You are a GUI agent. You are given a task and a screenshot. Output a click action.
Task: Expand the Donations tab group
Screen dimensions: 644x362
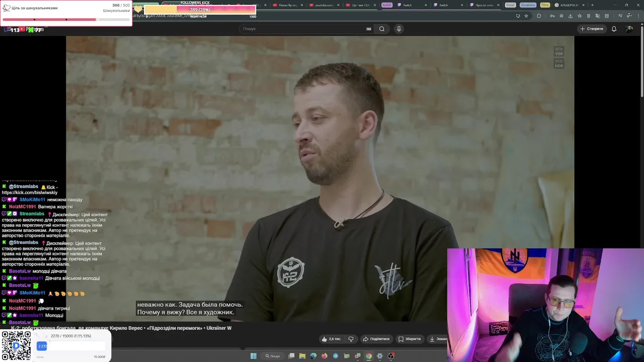pos(528,5)
